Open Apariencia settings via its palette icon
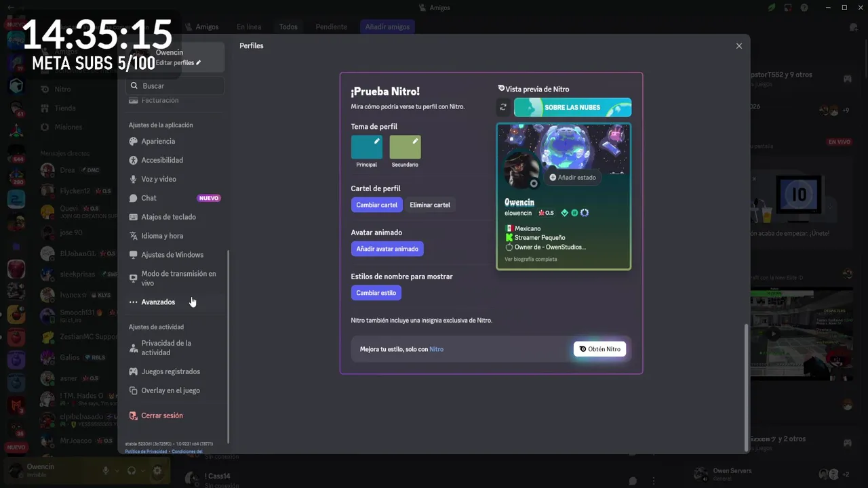 click(134, 141)
